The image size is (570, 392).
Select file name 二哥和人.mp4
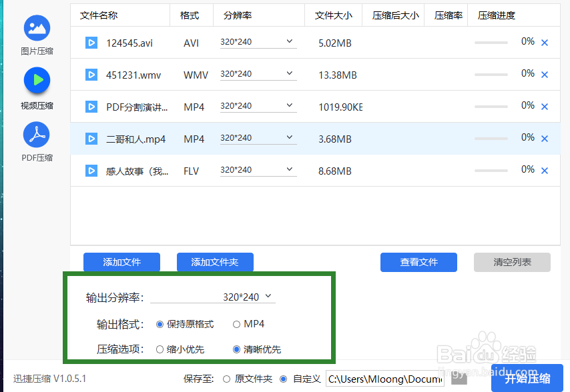pyautogui.click(x=135, y=139)
